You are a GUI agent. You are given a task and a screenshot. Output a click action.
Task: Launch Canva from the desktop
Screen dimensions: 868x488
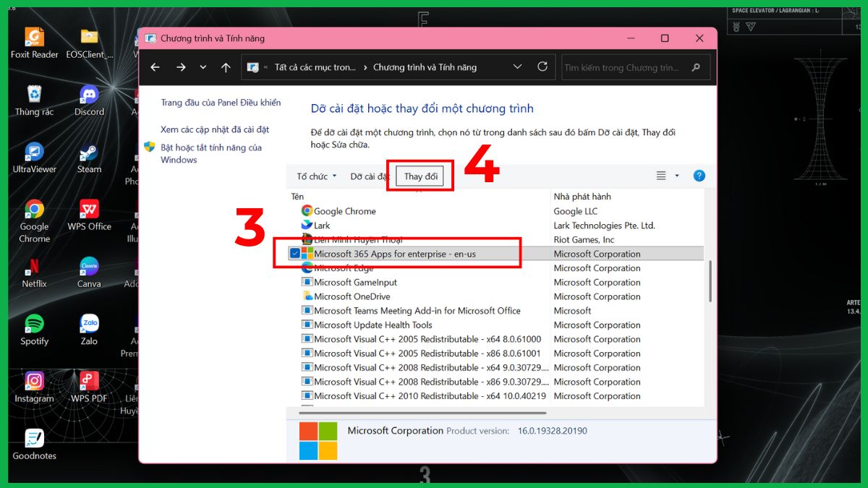pyautogui.click(x=88, y=267)
